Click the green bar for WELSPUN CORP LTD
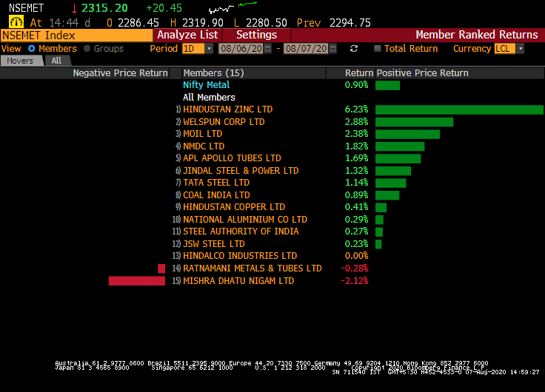 [414, 122]
